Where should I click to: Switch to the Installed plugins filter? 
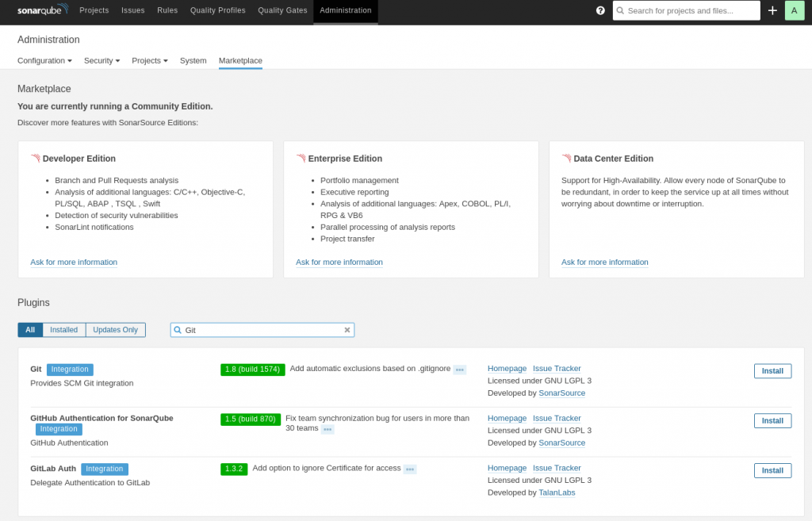tap(63, 330)
